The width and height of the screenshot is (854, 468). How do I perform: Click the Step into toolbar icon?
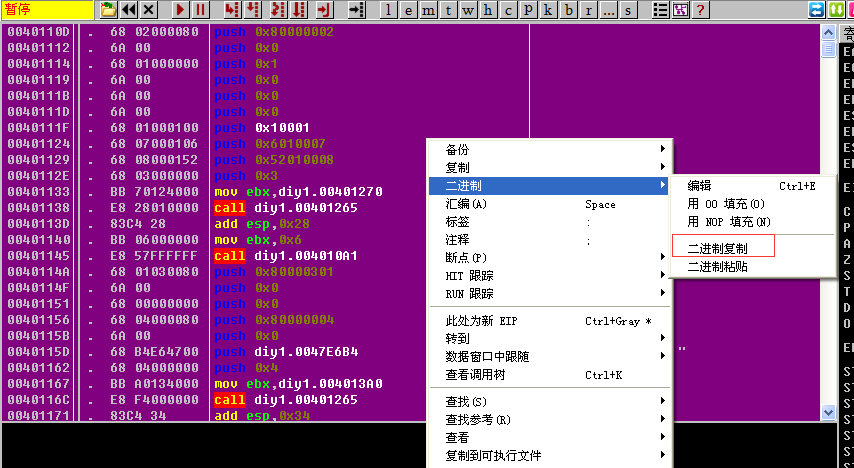coord(233,9)
